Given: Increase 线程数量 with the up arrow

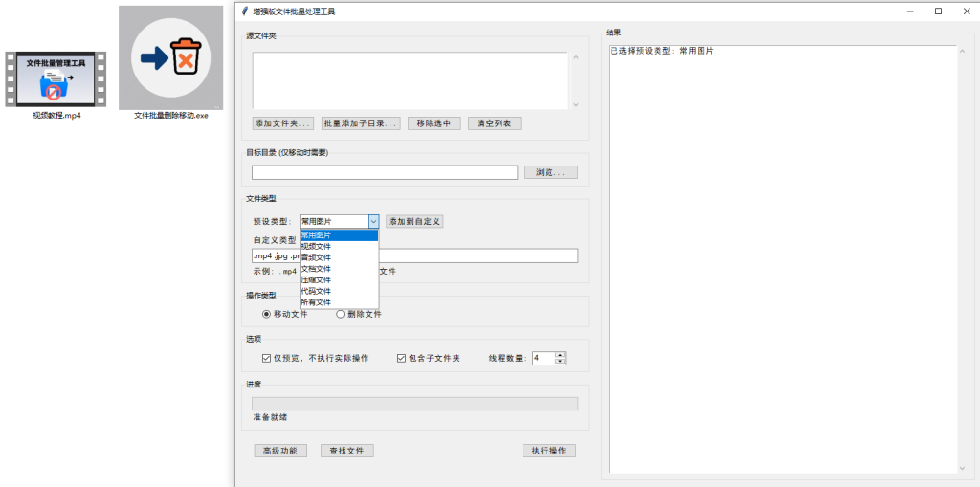Looking at the screenshot, I should click(561, 355).
